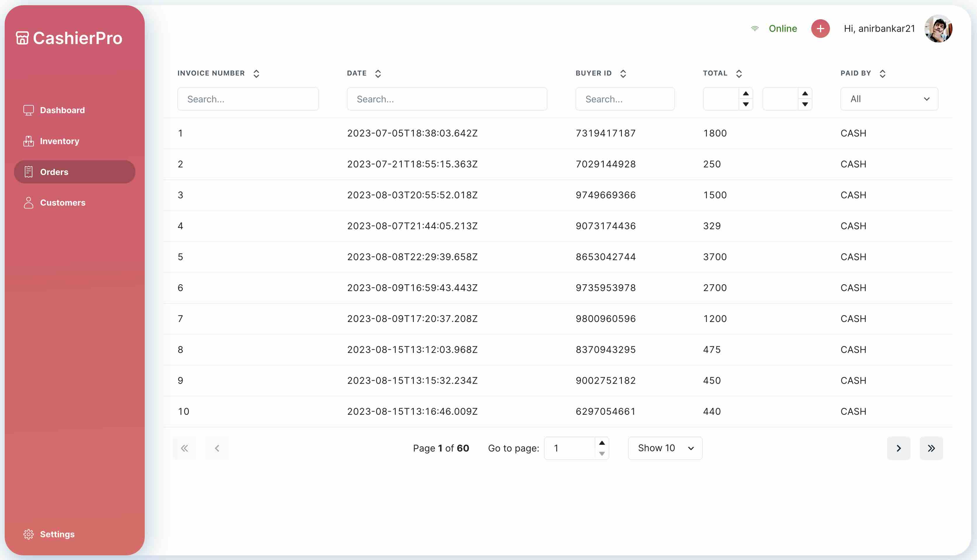This screenshot has height=560, width=977.
Task: Sort table by Date column arrows
Action: pos(378,73)
